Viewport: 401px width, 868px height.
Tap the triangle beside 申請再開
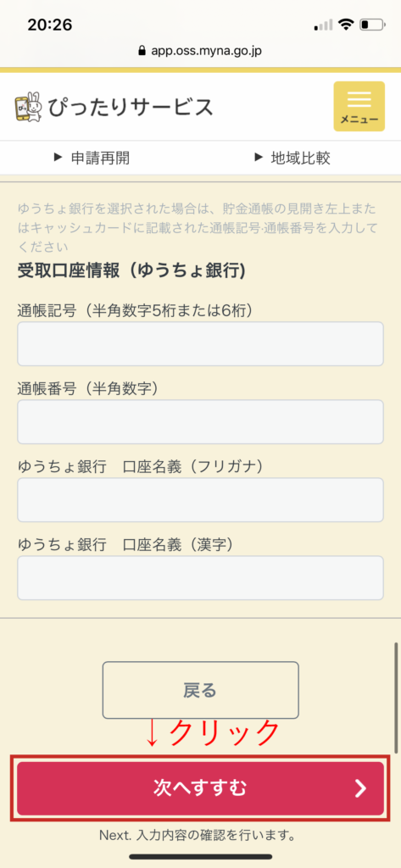(58, 157)
